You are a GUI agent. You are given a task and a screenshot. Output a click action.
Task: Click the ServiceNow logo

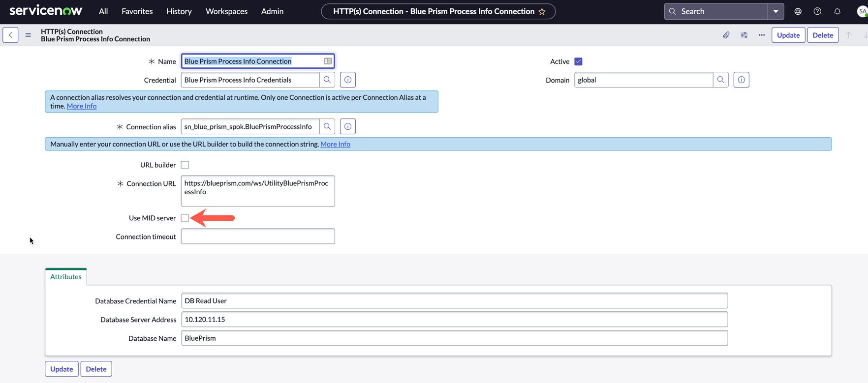point(46,11)
